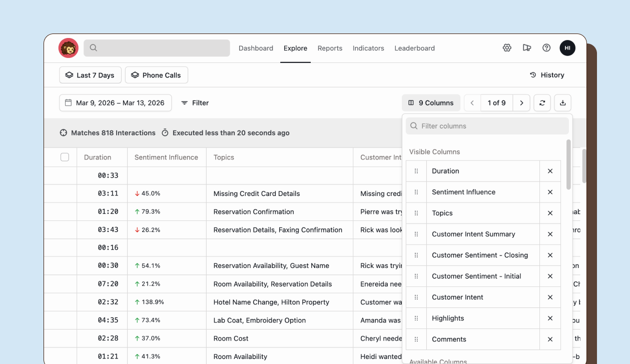Click the drag handle beside Sentiment Influence

point(416,192)
